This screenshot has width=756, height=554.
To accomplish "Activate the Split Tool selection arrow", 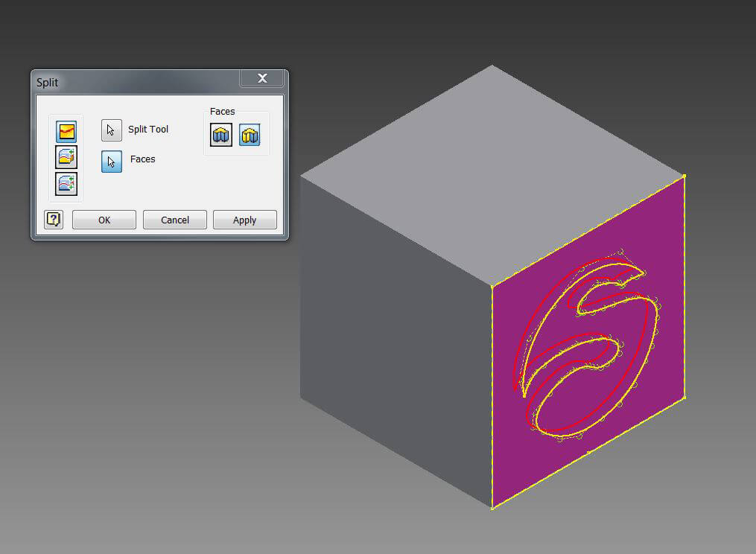I will [x=112, y=130].
